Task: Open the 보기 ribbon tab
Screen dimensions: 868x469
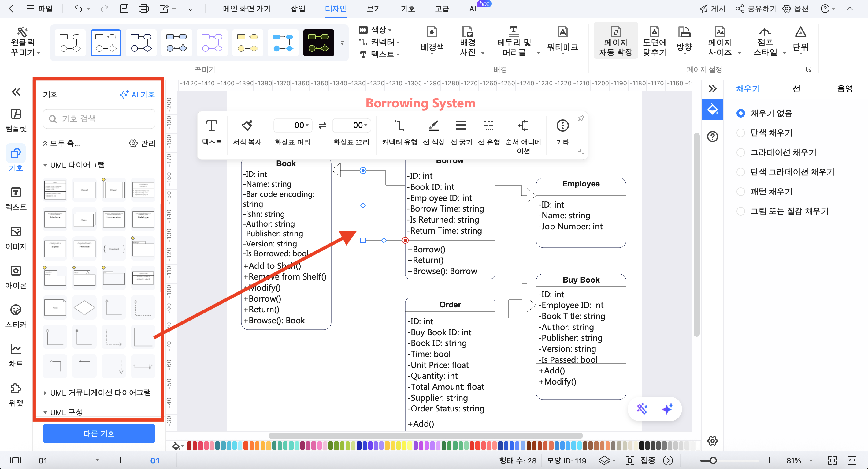Action: (374, 9)
